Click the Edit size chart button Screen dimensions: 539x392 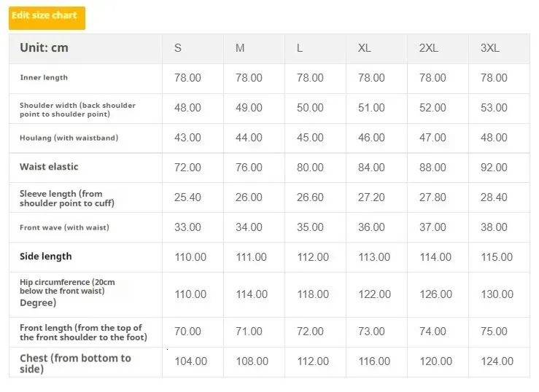[x=47, y=17]
